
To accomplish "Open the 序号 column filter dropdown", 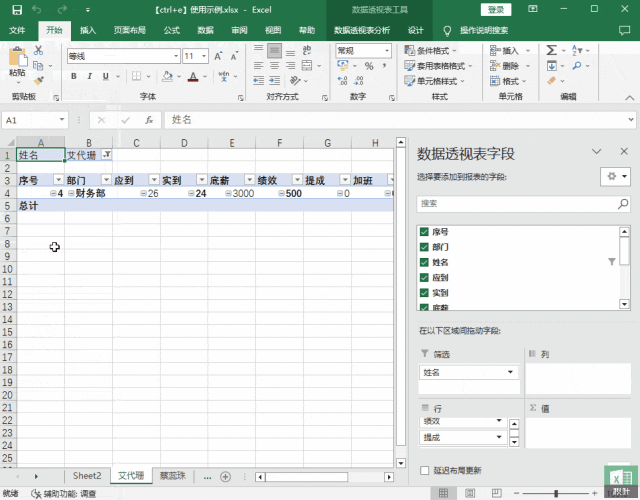I will pos(58,180).
